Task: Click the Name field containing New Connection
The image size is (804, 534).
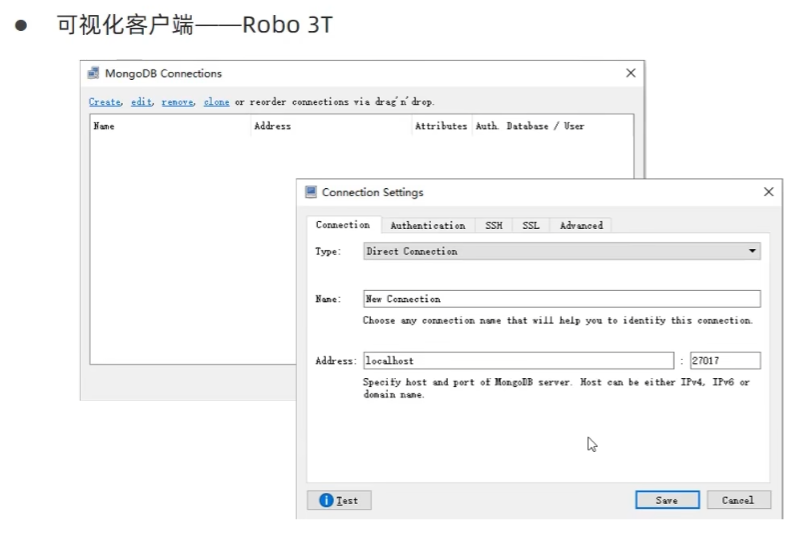Action: pos(562,299)
